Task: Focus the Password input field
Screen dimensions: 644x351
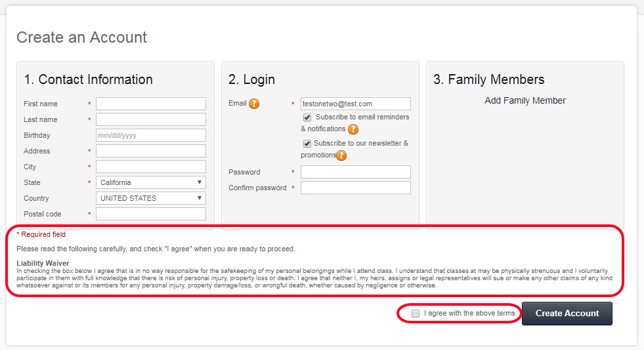Action: pos(355,172)
